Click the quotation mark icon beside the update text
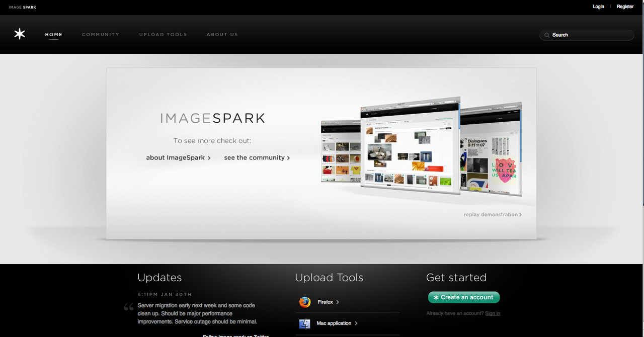The height and width of the screenshot is (337, 644). click(x=129, y=307)
